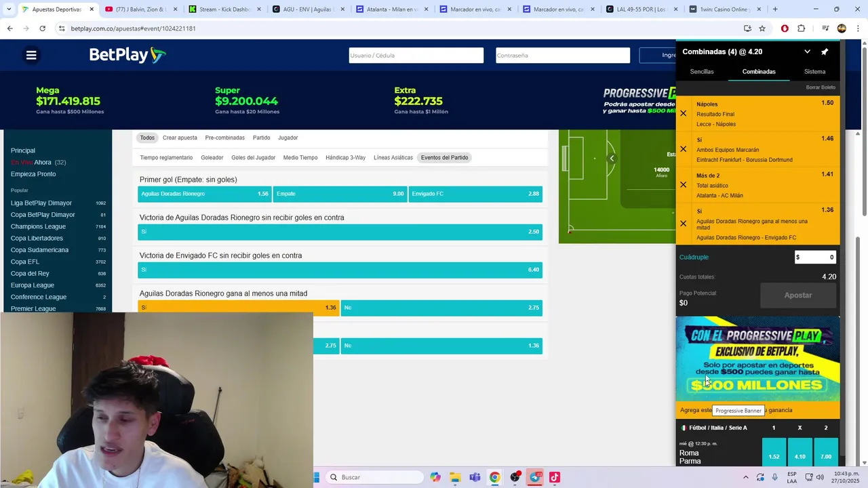Bet Sí Envigado win to nil 6.40
The height and width of the screenshot is (488, 868).
[340, 270]
